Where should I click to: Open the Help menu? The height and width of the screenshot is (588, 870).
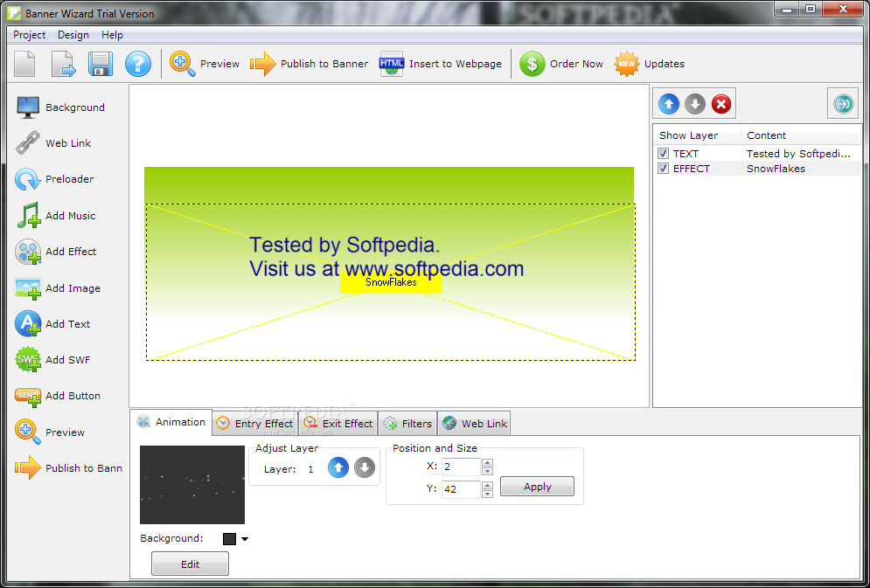coord(112,35)
